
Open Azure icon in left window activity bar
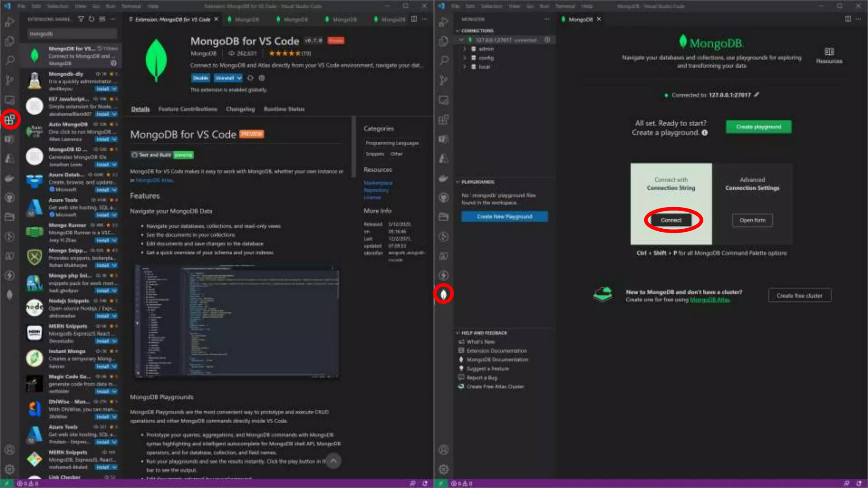point(9,158)
